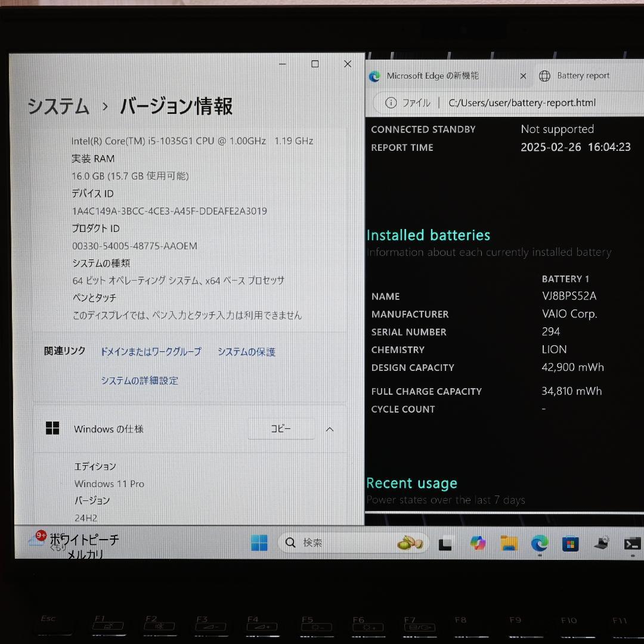Click the Settings app icon in the taskbar

pos(602,543)
